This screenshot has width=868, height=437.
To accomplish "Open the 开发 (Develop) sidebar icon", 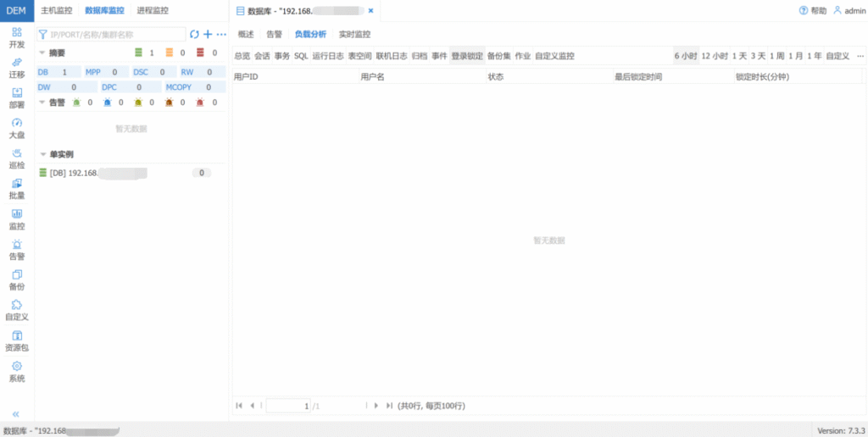I will coord(17,32).
